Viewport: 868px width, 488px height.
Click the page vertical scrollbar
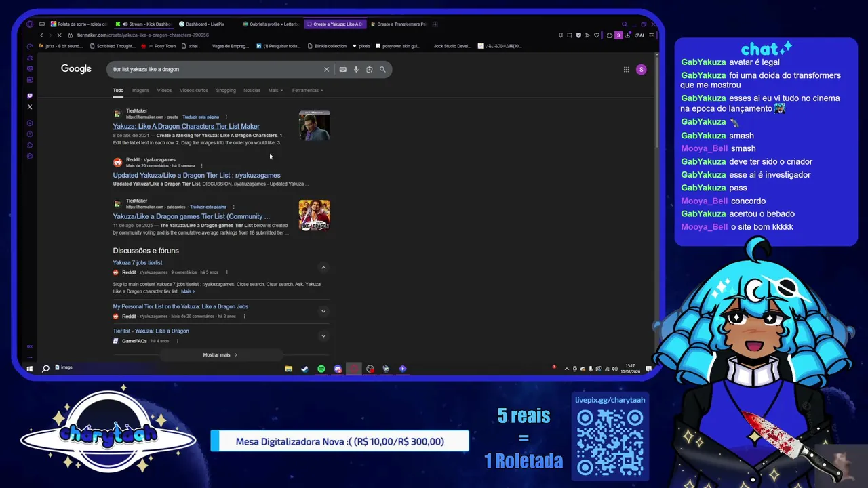656,100
